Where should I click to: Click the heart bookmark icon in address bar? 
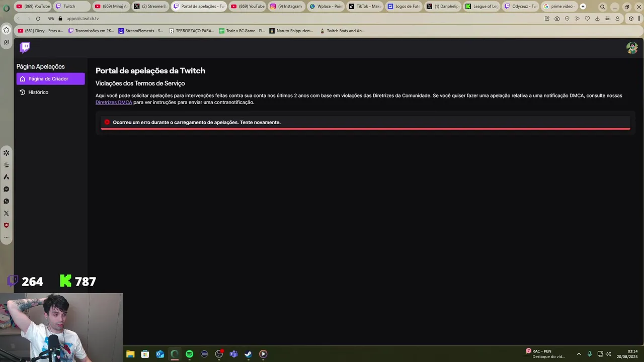[587, 19]
